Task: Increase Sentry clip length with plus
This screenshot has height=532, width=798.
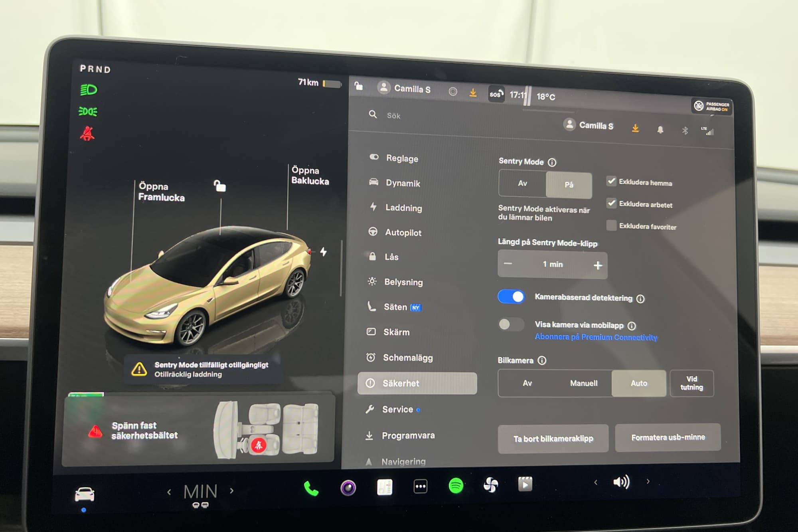Action: [x=598, y=265]
